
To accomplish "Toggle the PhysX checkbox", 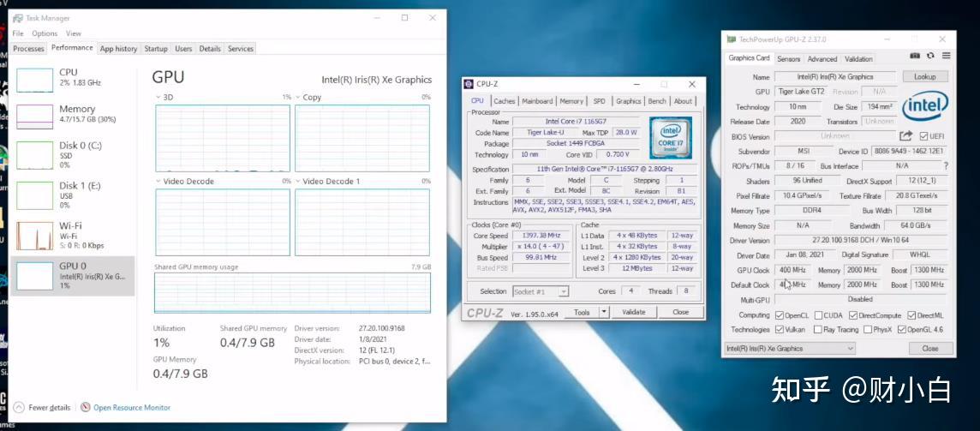I will click(x=868, y=329).
